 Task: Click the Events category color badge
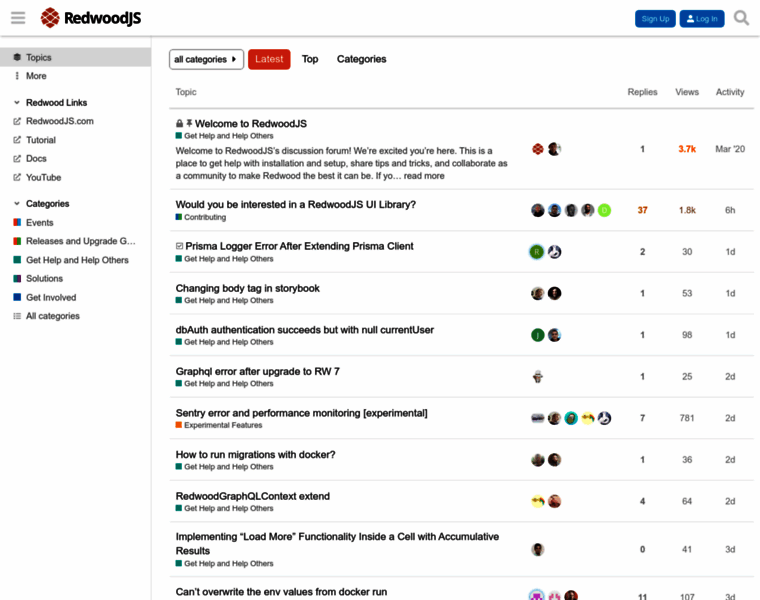tap(17, 223)
